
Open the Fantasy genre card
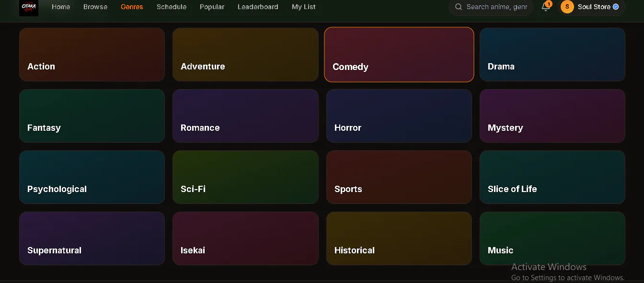tap(92, 116)
